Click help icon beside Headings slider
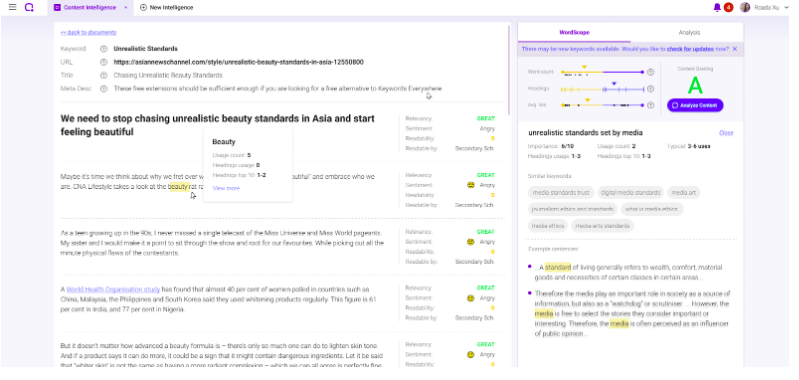This screenshot has height=380, width=799. [650, 89]
